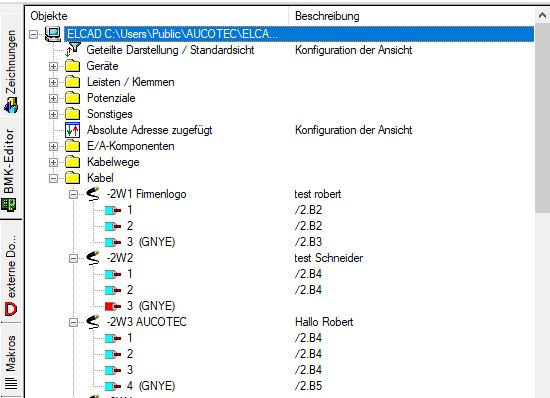Collapse the ELCAD root node
The height and width of the screenshot is (398, 550).
pyautogui.click(x=34, y=34)
